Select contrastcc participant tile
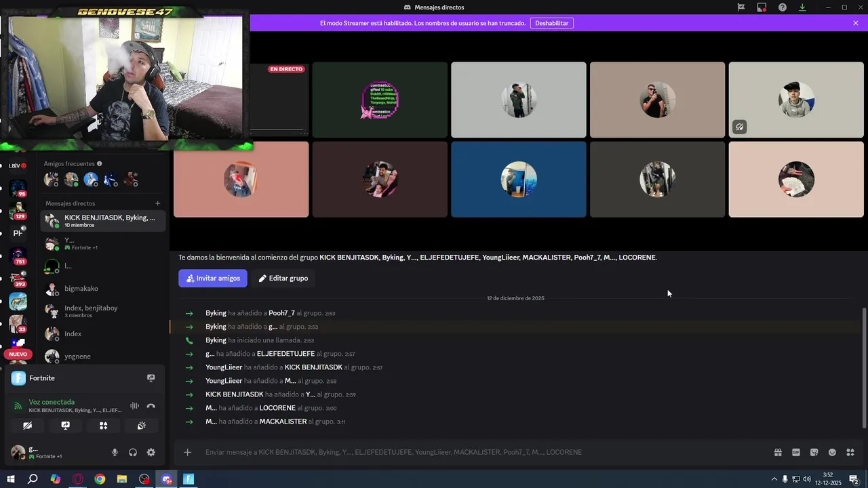The image size is (868, 488). 380,100
